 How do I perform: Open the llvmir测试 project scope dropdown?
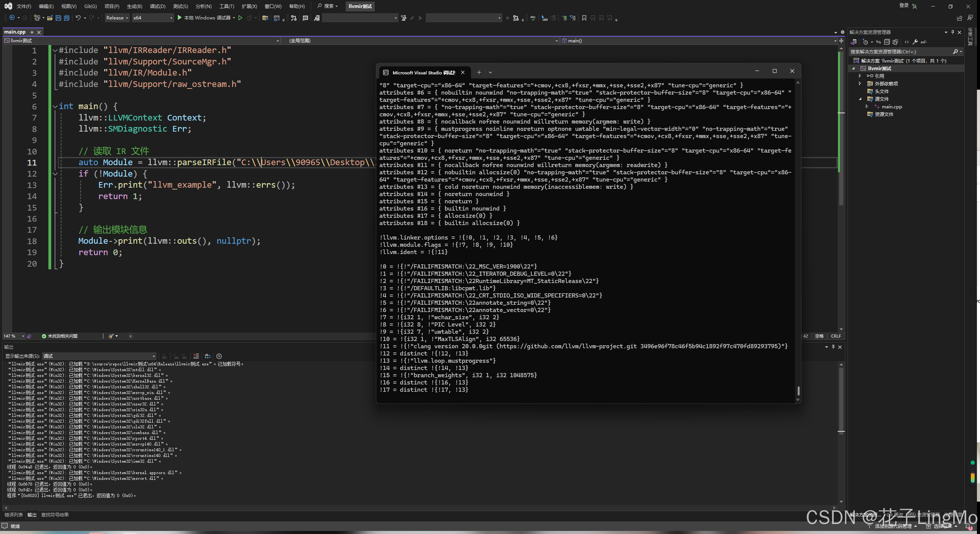coord(142,41)
